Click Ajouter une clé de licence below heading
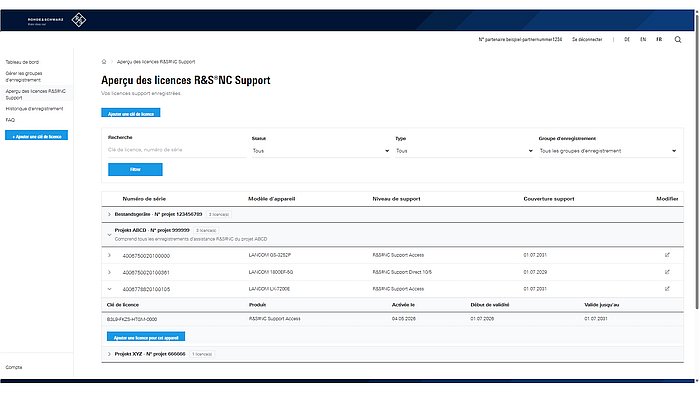 (131, 113)
